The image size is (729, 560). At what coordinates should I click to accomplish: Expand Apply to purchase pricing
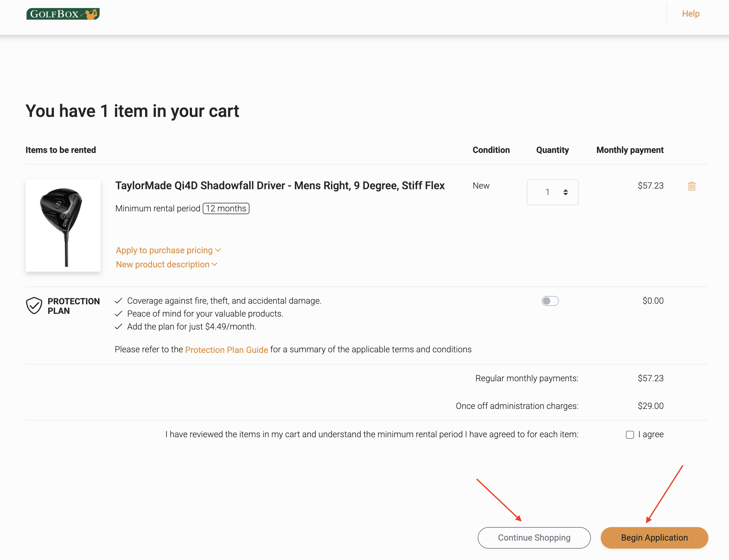tap(168, 250)
